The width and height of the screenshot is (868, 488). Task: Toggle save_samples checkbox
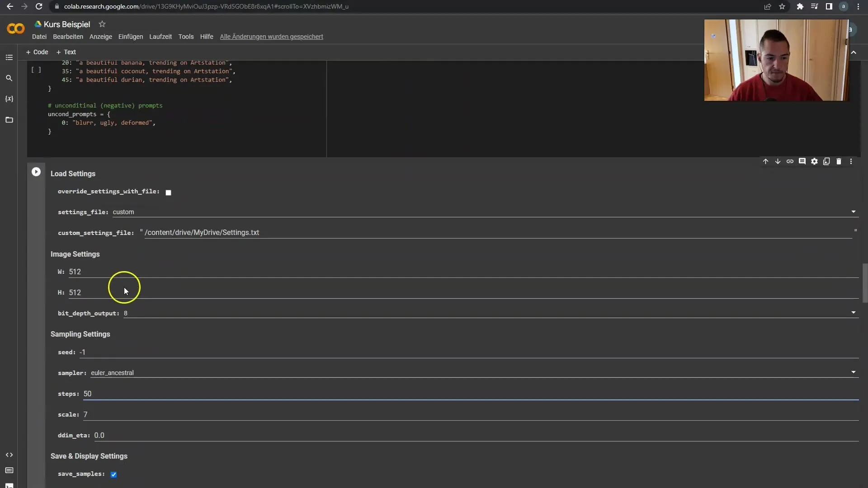113,474
